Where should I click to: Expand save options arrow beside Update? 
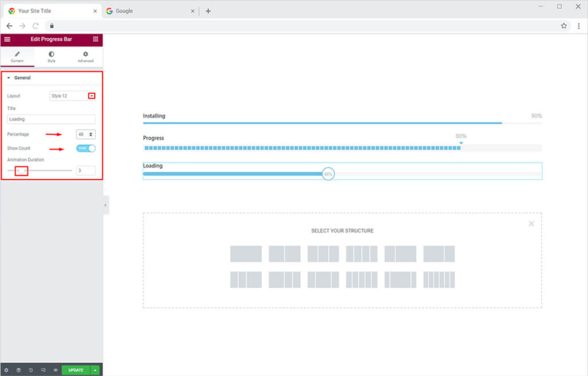95,370
